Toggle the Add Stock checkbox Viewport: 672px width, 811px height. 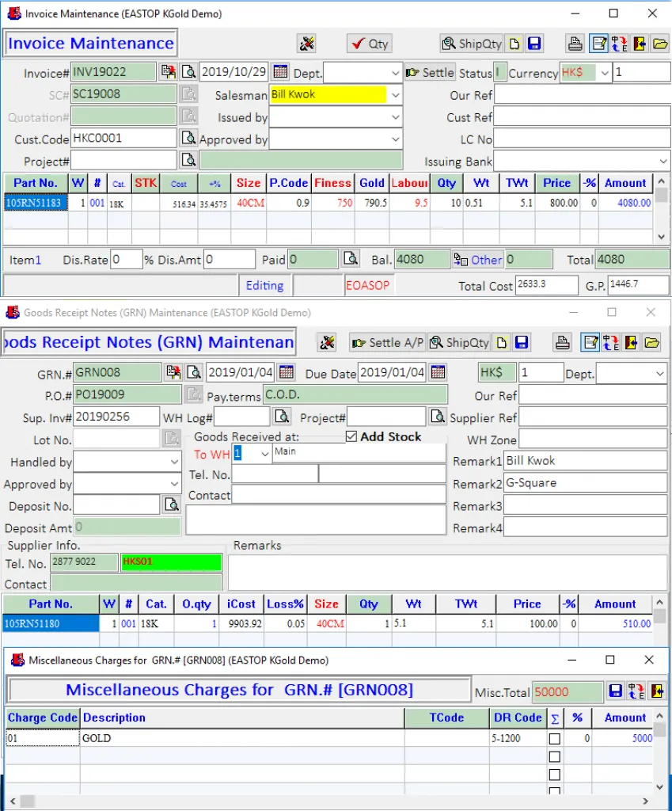coord(351,437)
